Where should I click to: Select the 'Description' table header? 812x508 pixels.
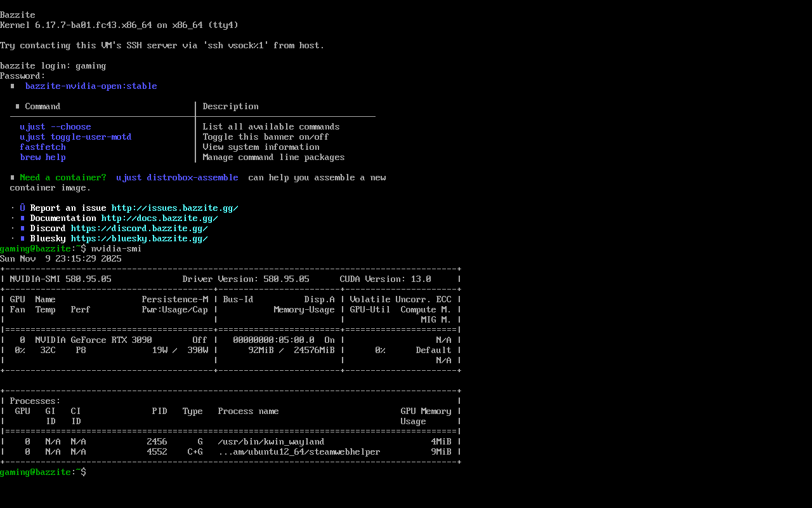tap(231, 106)
